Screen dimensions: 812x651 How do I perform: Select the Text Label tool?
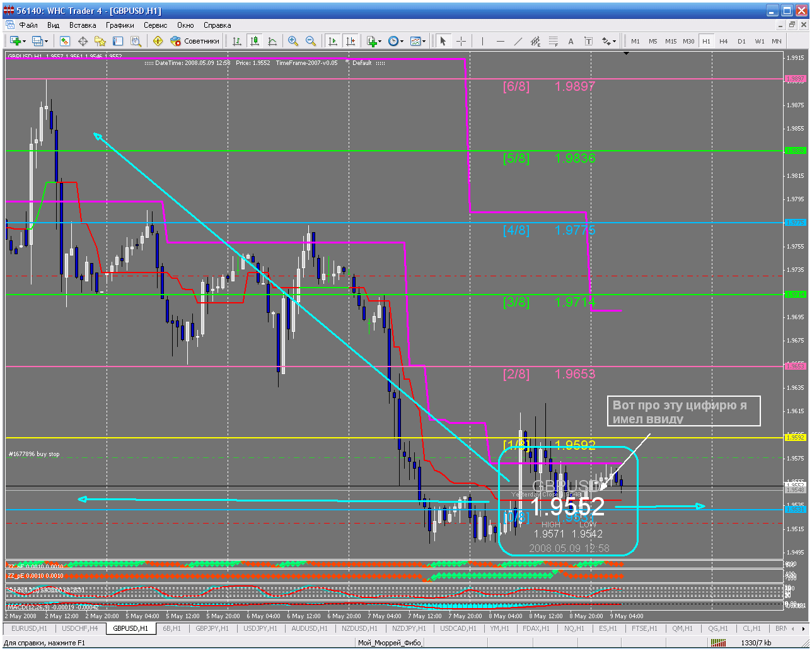click(x=588, y=41)
